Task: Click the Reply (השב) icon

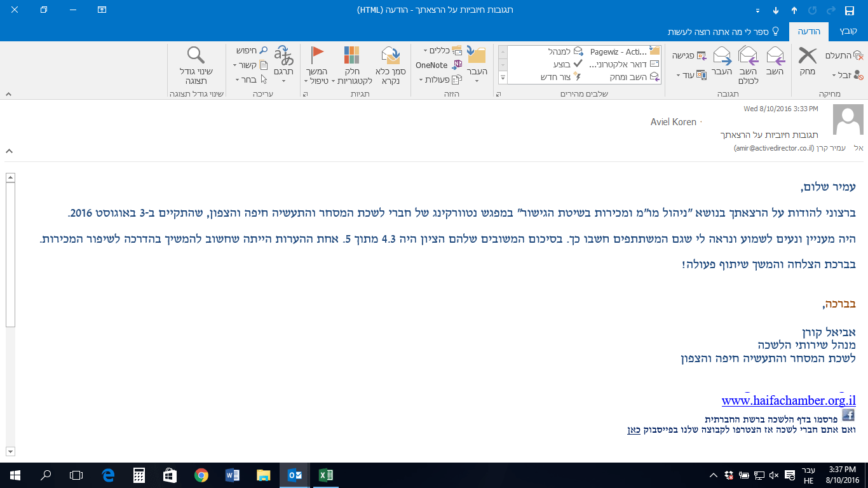Action: [x=775, y=57]
